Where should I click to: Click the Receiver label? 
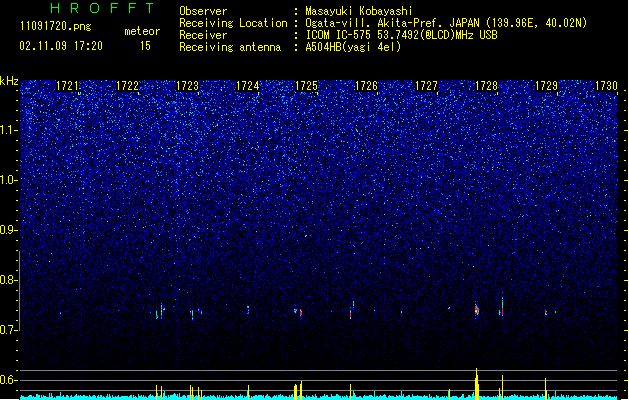coord(203,35)
